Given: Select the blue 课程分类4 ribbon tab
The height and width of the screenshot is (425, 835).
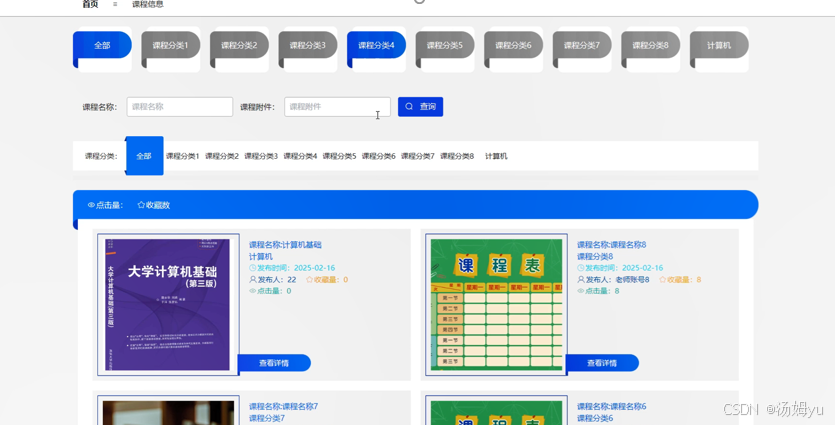Looking at the screenshot, I should point(376,45).
